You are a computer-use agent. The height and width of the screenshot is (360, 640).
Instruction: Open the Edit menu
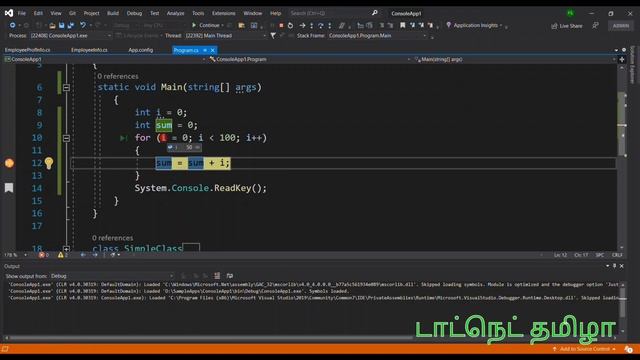[x=38, y=13]
